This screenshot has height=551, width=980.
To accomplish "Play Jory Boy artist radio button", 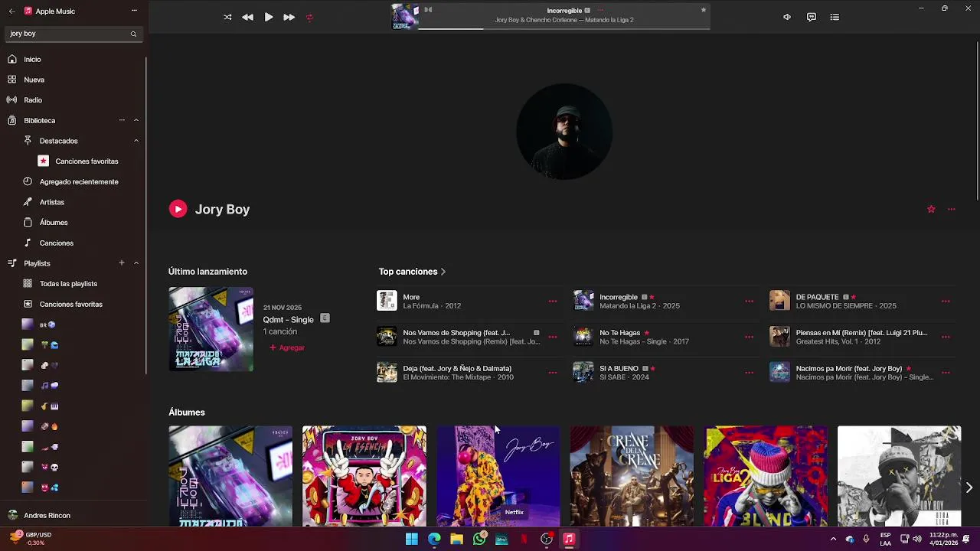I will point(178,209).
